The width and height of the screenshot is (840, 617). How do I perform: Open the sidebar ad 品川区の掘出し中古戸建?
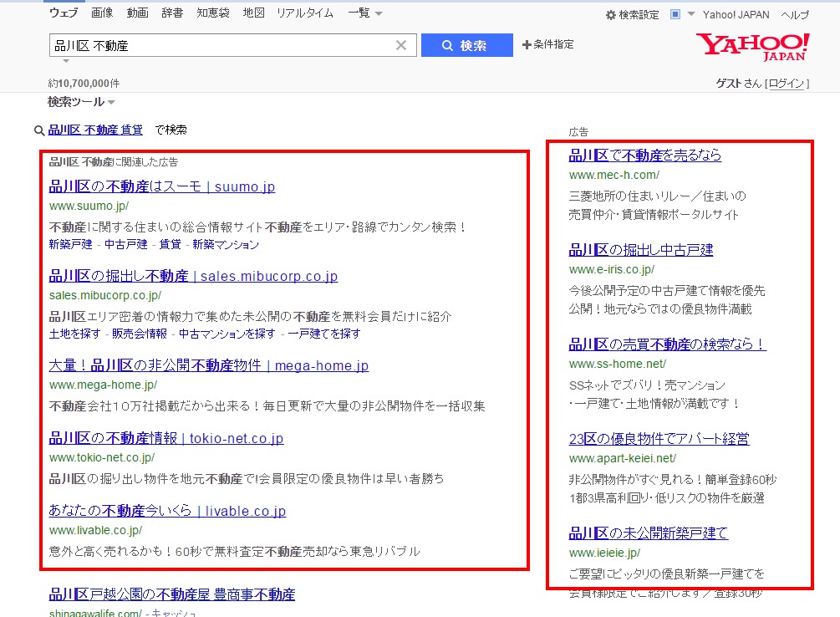point(641,250)
